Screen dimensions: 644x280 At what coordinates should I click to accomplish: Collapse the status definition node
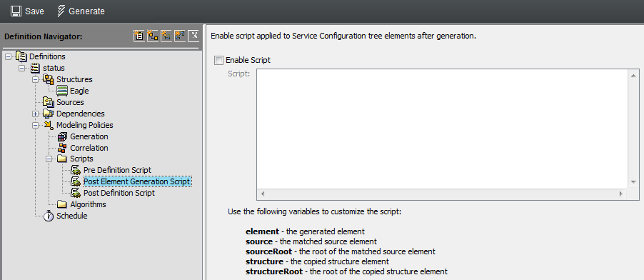(21, 69)
